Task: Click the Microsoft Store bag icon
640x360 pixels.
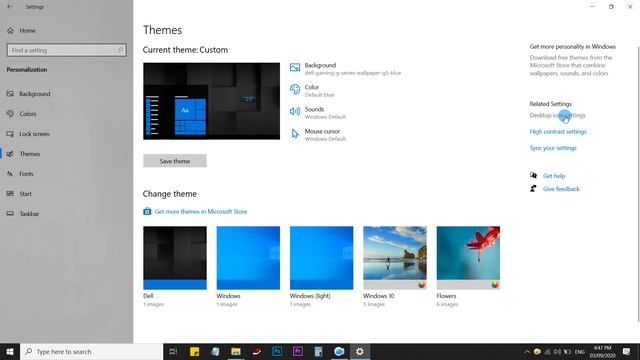Action: [x=147, y=211]
